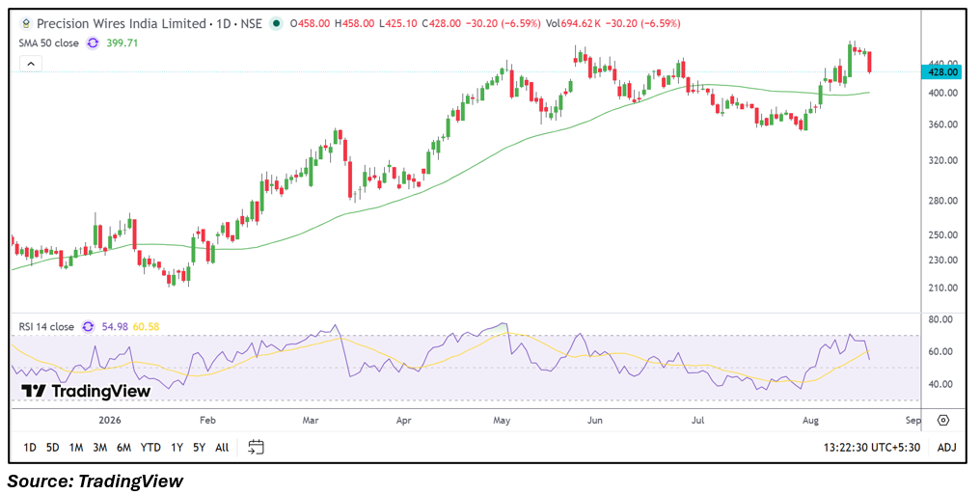Click the 2026 label on the time axis

pos(109,420)
